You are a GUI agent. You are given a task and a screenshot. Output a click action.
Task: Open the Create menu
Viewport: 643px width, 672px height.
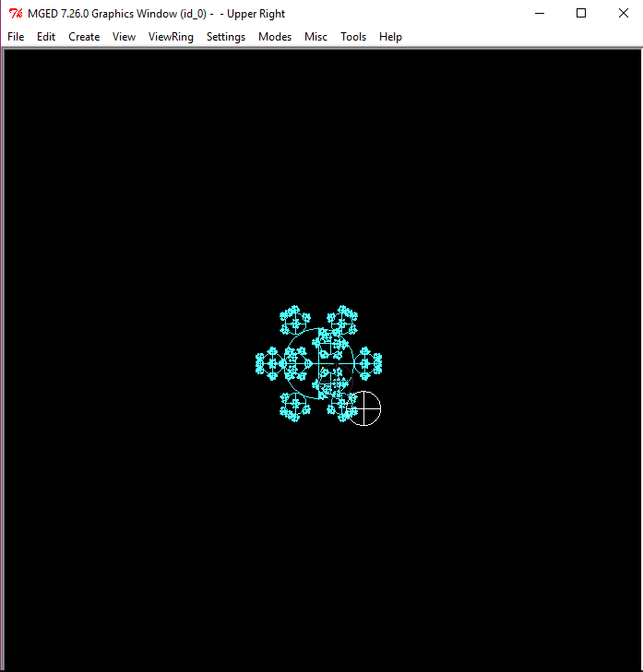point(84,37)
